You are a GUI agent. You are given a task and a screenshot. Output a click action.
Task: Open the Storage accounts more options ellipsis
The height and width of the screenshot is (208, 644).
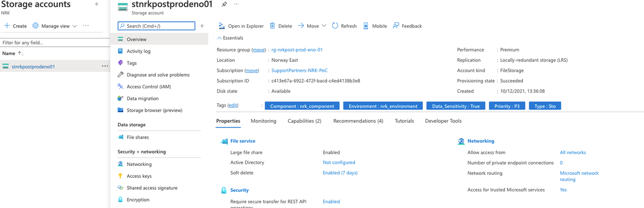pos(86,25)
